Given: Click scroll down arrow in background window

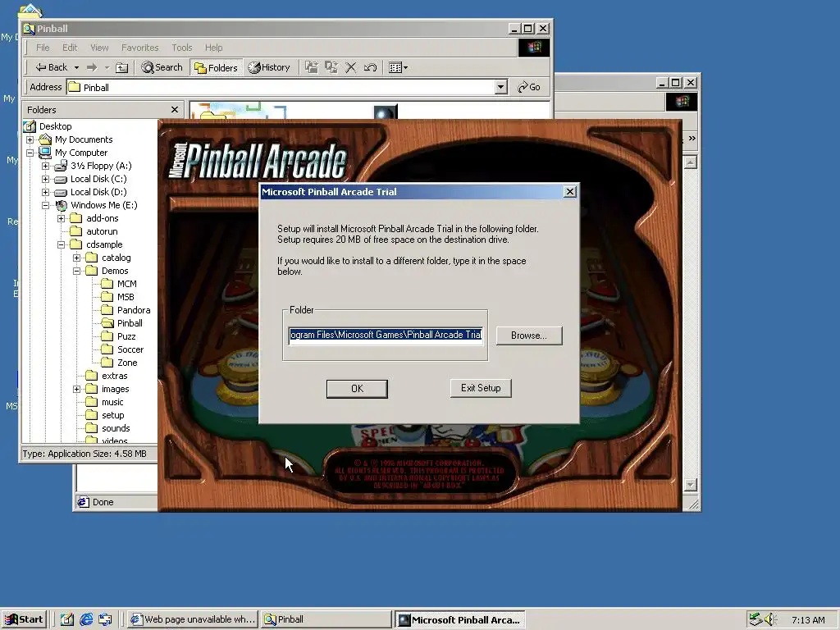Looking at the screenshot, I should tap(691, 484).
